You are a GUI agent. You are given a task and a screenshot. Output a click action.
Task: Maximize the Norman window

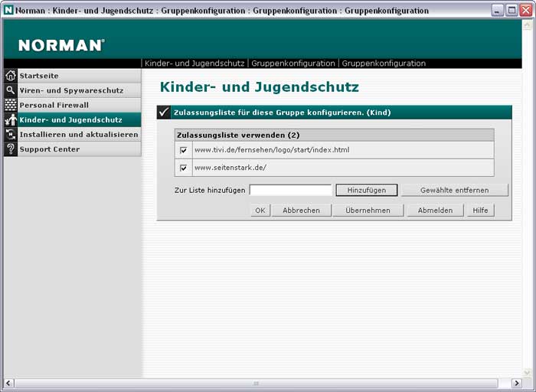click(511, 10)
